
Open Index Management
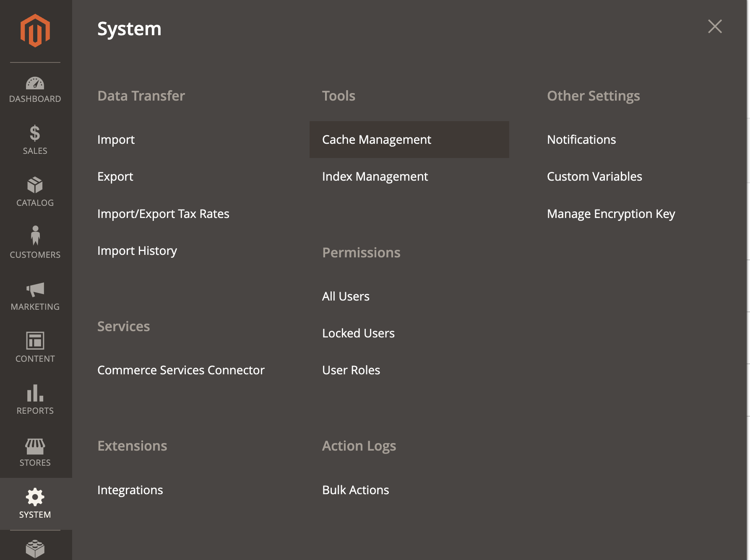[375, 176]
